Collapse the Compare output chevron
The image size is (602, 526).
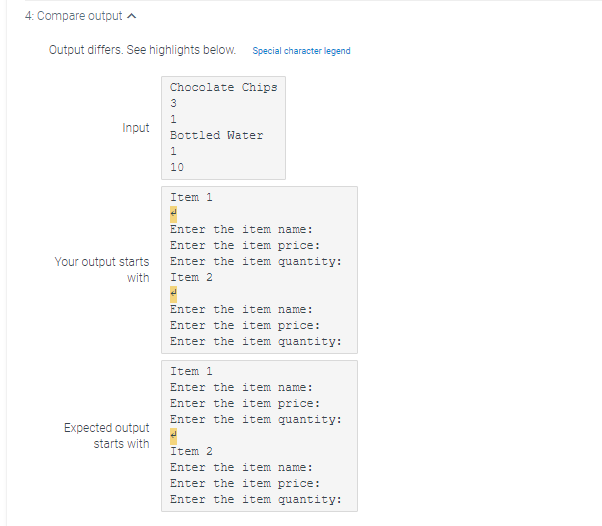click(131, 16)
